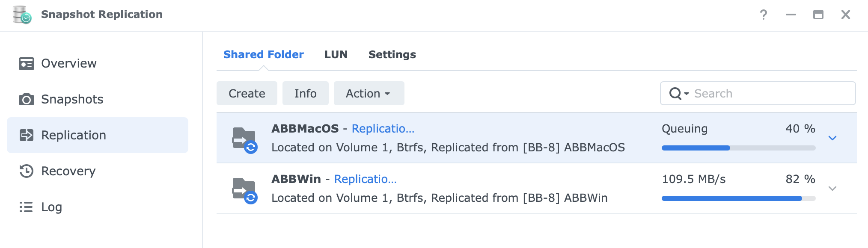Click the Recovery clock icon
This screenshot has height=248, width=868.
tap(27, 171)
